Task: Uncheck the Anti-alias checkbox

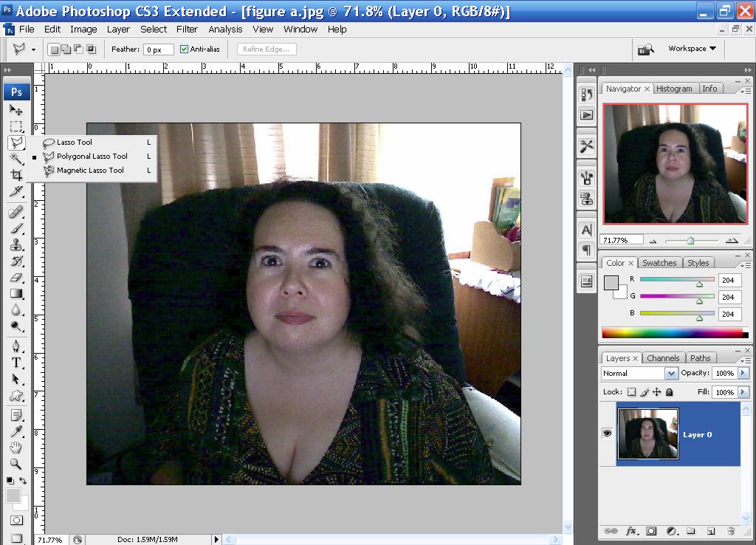Action: coord(185,49)
